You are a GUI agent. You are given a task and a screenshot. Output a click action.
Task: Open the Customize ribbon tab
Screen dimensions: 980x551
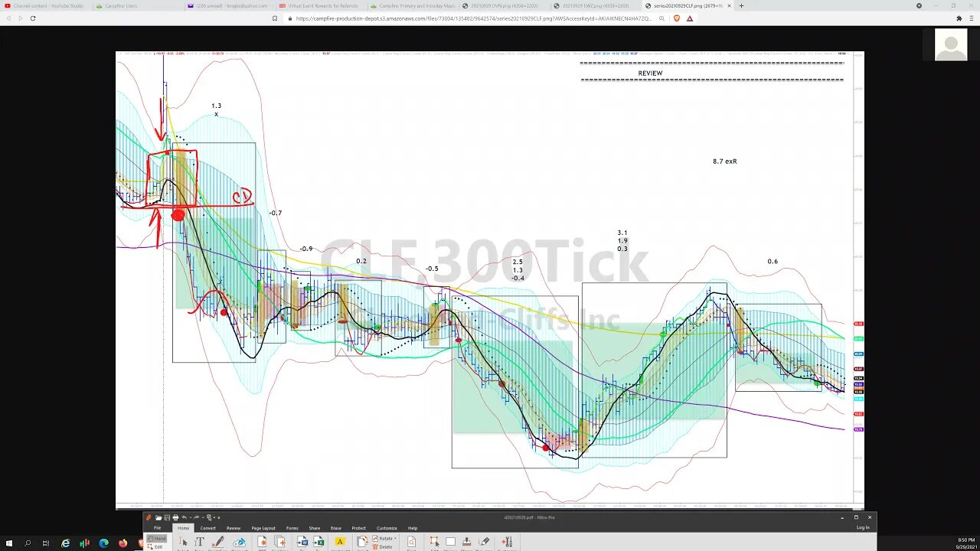click(x=387, y=528)
